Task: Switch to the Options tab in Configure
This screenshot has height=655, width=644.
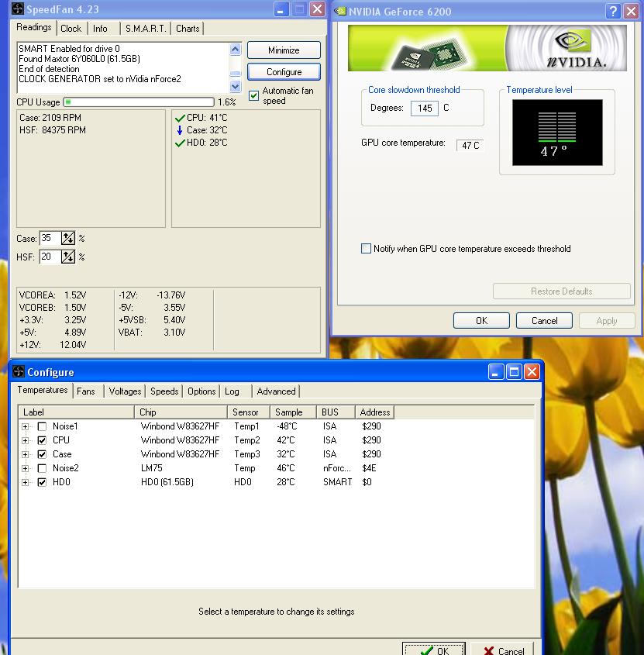Action: coord(201,391)
